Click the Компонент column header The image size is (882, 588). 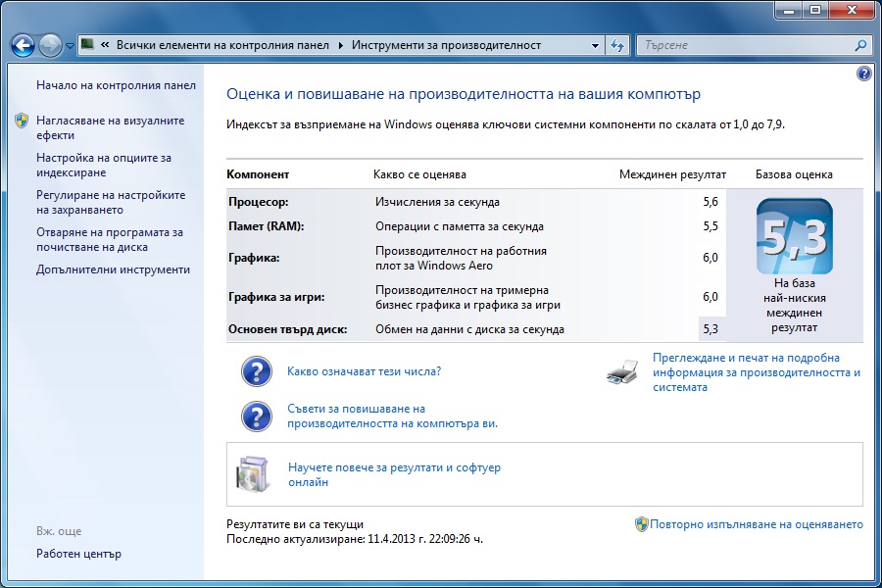click(x=258, y=175)
